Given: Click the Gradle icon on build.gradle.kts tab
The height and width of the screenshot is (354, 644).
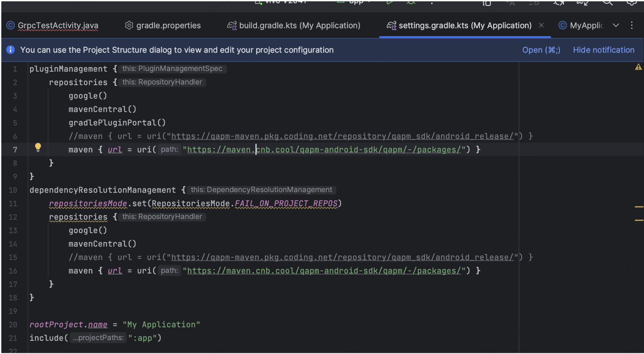Looking at the screenshot, I should coord(232,25).
